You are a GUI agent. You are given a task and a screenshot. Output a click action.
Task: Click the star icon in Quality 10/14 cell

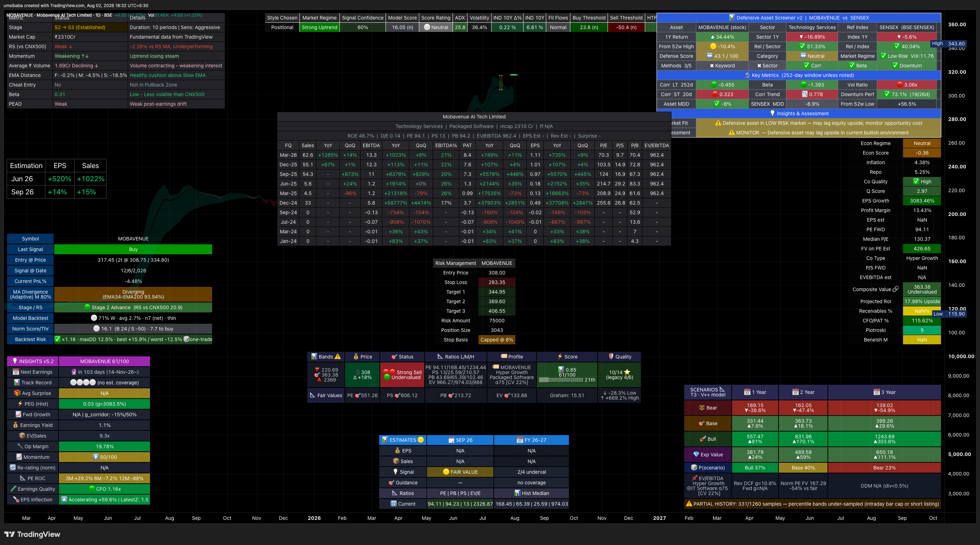627,372
